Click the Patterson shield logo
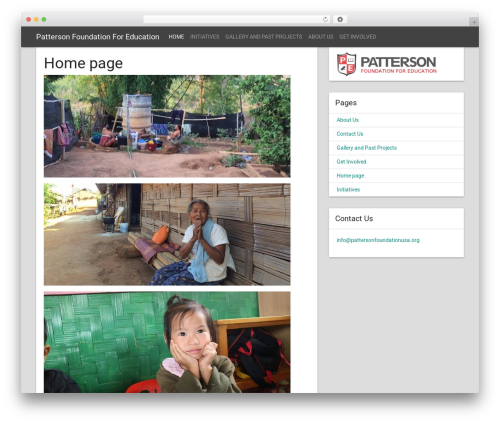The width and height of the screenshot is (500, 423). (347, 64)
